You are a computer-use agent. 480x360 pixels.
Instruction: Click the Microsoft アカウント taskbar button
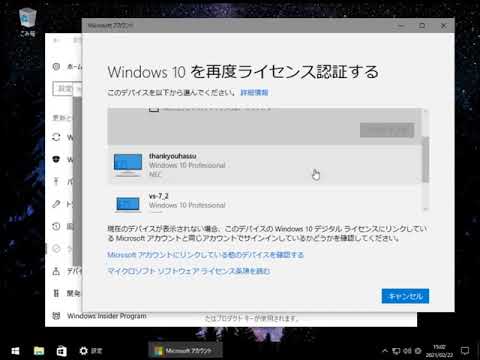[x=185, y=351]
